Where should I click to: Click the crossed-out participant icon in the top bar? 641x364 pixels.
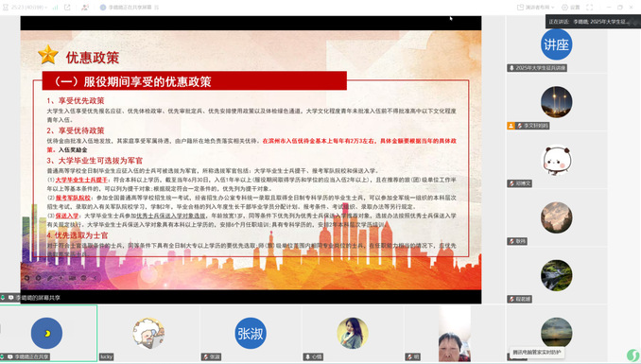85,8
